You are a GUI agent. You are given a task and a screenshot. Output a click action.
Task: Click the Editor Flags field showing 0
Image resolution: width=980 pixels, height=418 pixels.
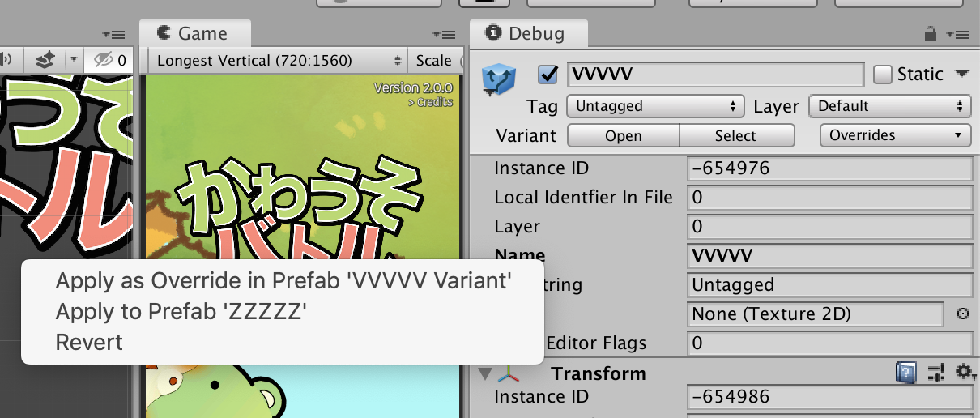tap(829, 343)
